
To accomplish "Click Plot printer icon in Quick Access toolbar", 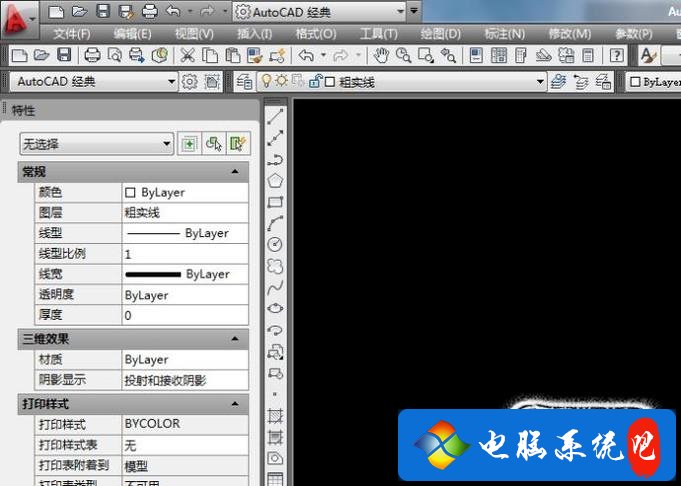I will (x=149, y=12).
